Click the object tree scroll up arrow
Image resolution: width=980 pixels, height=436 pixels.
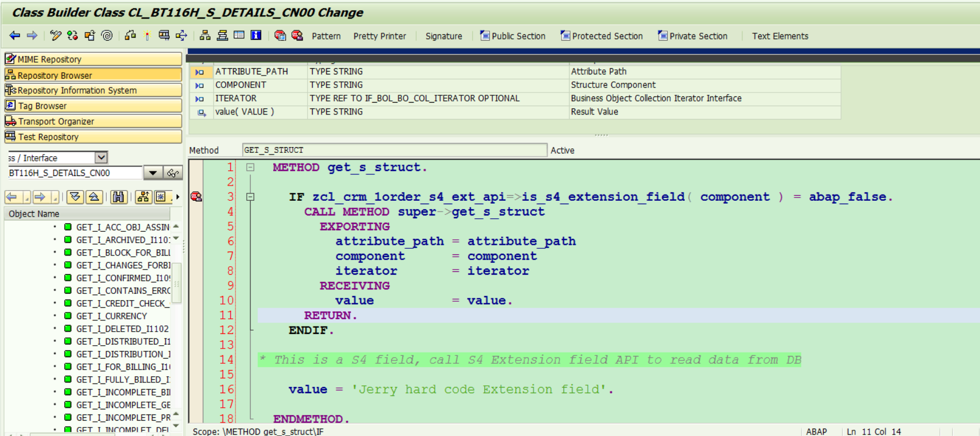(x=176, y=226)
